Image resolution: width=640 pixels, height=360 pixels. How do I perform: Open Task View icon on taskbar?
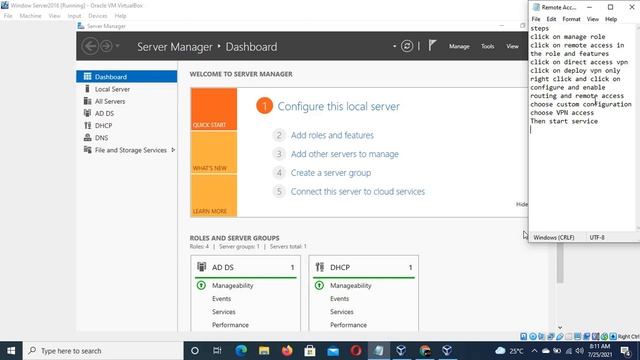[x=217, y=351]
